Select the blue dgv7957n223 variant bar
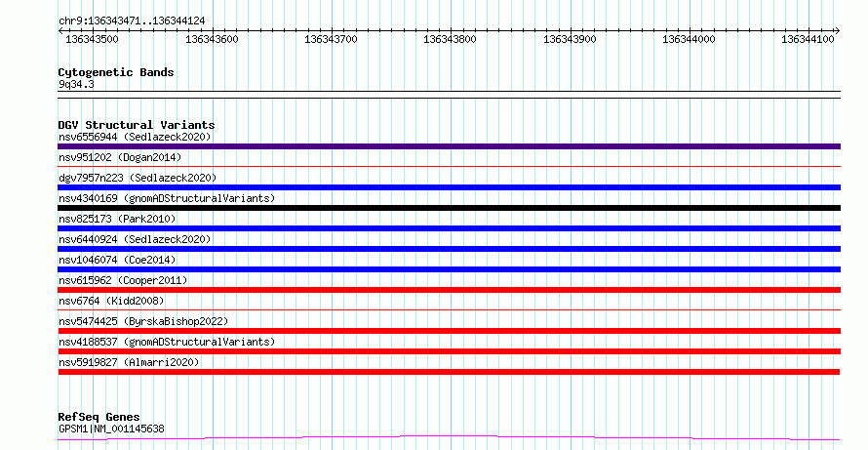 [x=449, y=187]
